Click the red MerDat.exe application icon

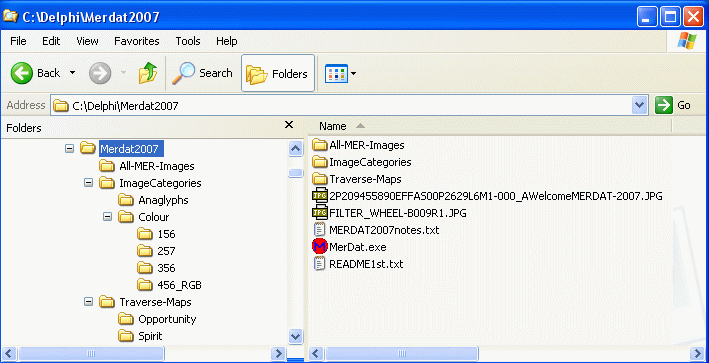[x=320, y=247]
